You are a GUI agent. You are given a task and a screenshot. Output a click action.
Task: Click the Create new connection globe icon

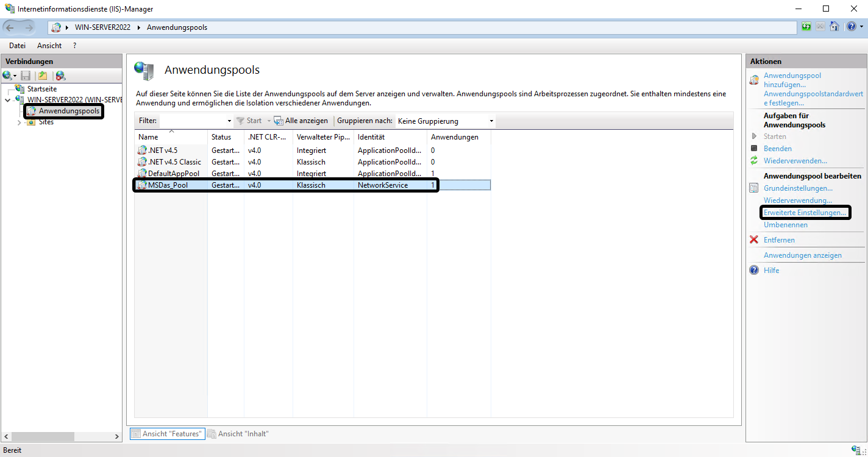pyautogui.click(x=7, y=76)
